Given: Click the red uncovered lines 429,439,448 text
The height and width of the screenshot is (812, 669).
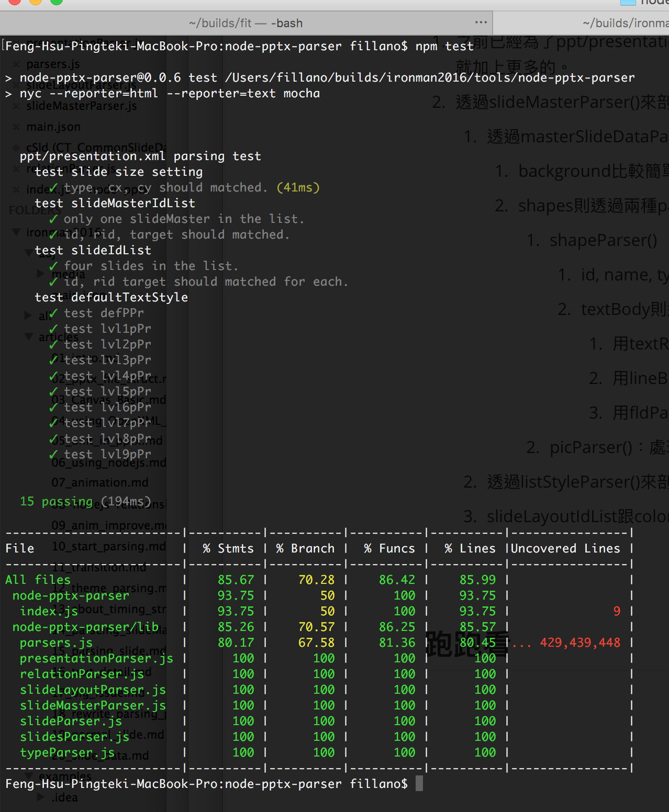Looking at the screenshot, I should (x=579, y=642).
